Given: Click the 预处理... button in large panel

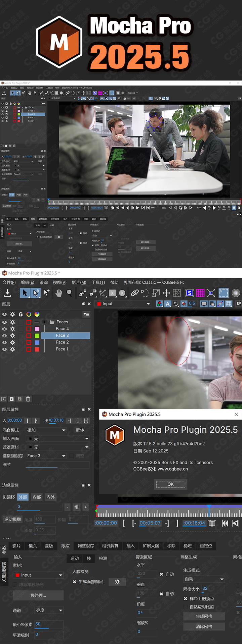Looking at the screenshot, I should pyautogui.click(x=38, y=595).
